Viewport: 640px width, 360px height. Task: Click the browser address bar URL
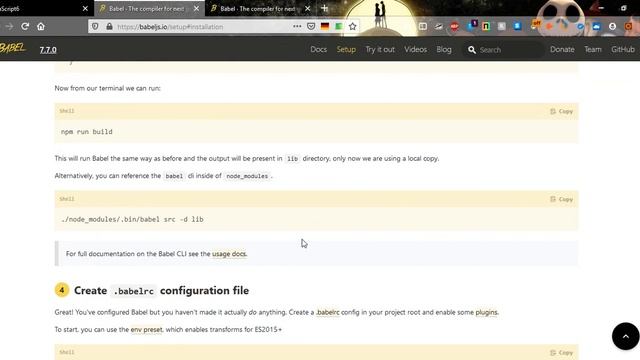click(170, 27)
